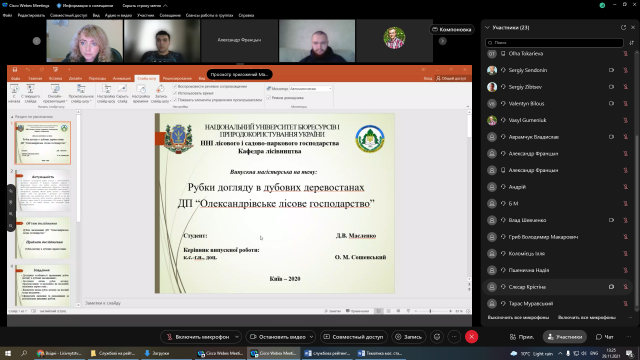The width and height of the screenshot is (640, 360).
Task: Open the 'Чат' panel button
Action: click(604, 337)
